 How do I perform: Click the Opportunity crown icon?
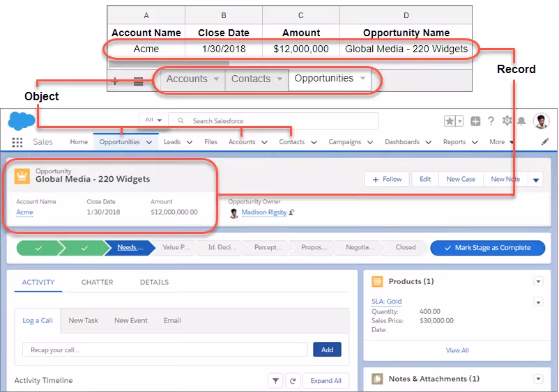tap(22, 176)
